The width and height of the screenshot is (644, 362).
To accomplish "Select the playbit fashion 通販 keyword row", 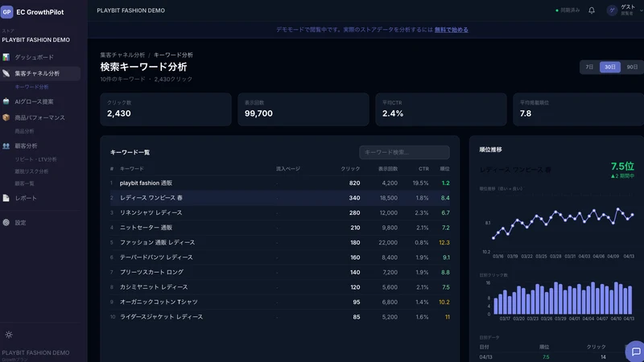I will (279, 183).
